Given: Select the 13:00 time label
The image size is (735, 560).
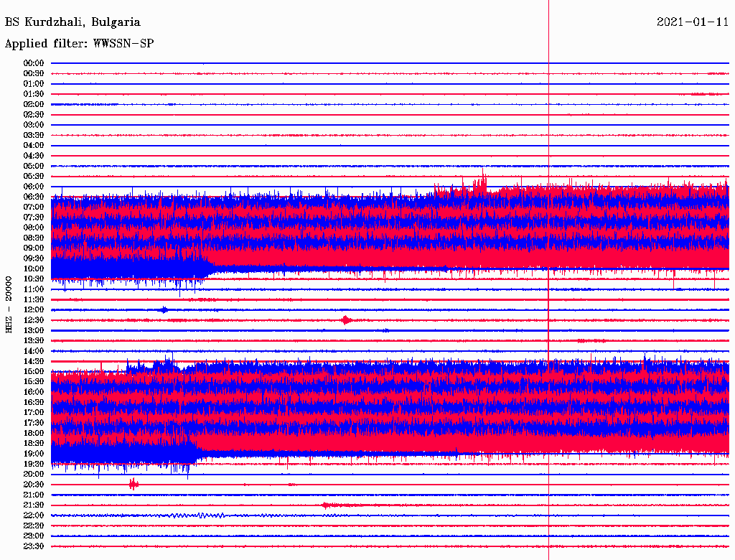Looking at the screenshot, I should [34, 331].
